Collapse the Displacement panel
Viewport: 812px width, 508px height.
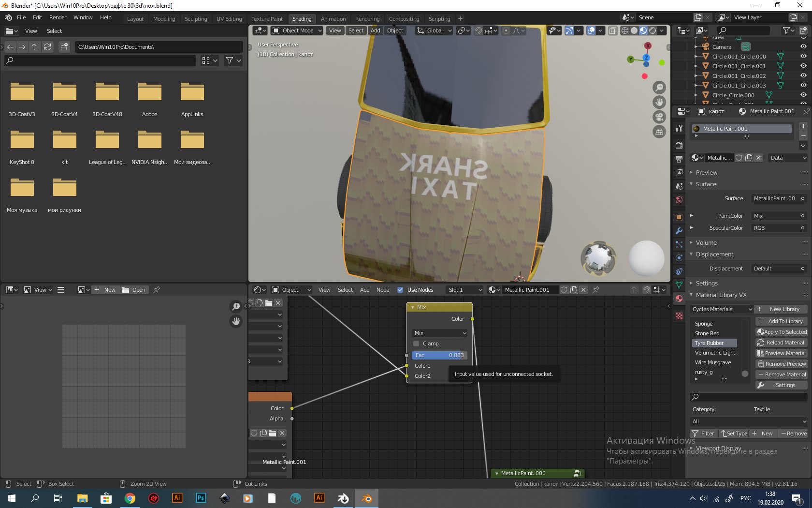coord(714,254)
